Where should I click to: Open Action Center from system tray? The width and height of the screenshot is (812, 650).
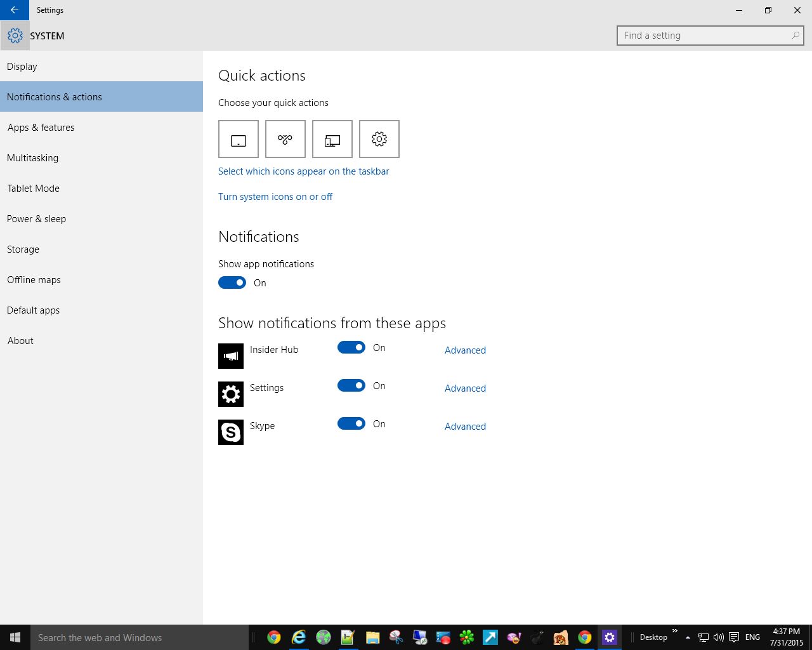tap(734, 637)
